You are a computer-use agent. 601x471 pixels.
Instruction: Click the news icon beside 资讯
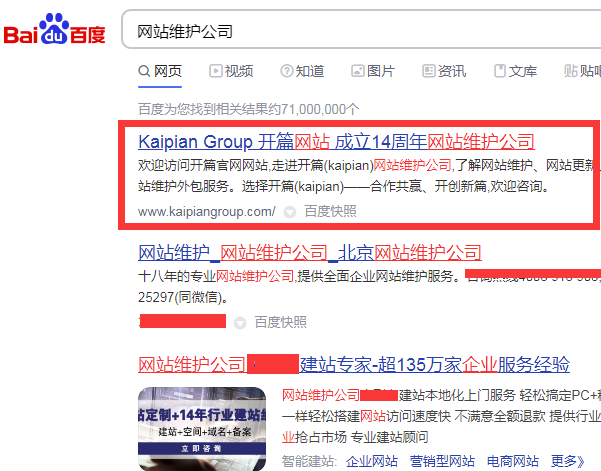(429, 71)
